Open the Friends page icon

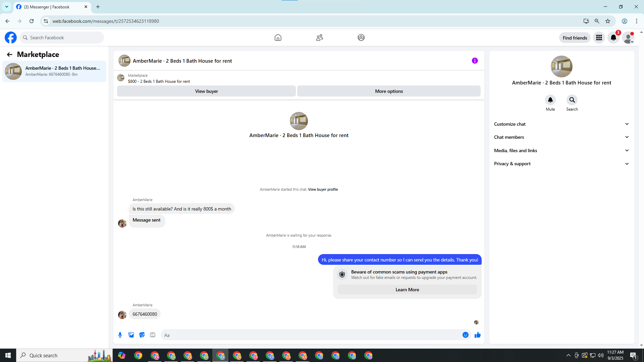click(x=319, y=38)
